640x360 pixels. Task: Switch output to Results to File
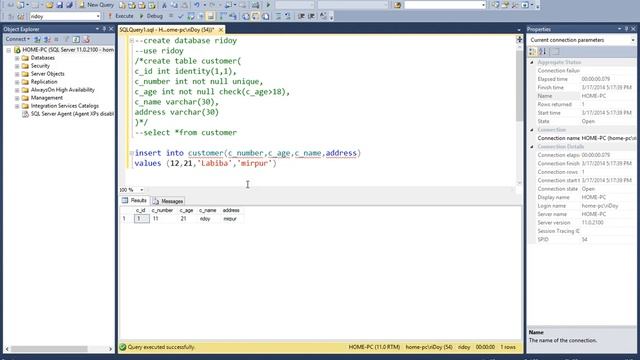coord(266,16)
